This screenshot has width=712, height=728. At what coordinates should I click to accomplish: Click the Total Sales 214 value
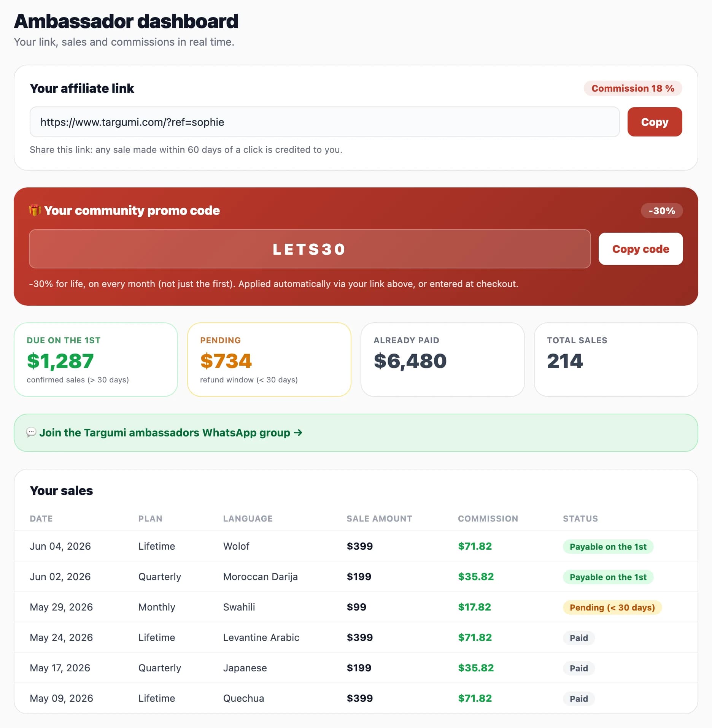pyautogui.click(x=565, y=361)
